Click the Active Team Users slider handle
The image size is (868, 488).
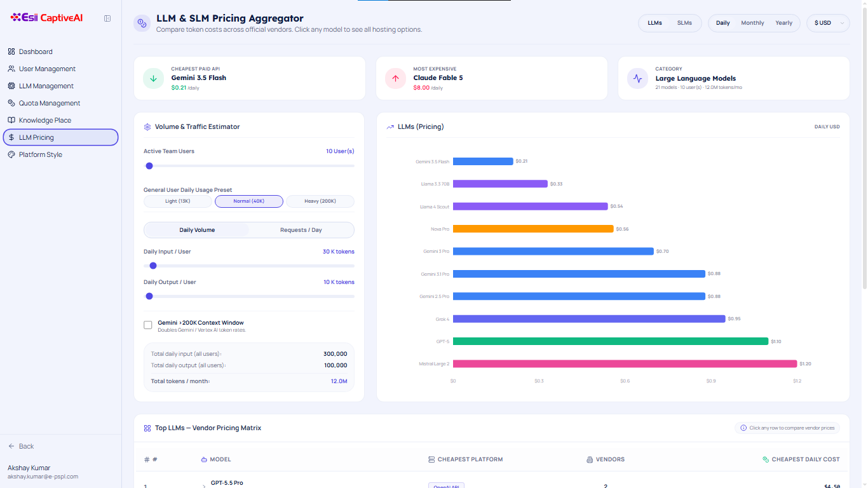(x=149, y=166)
